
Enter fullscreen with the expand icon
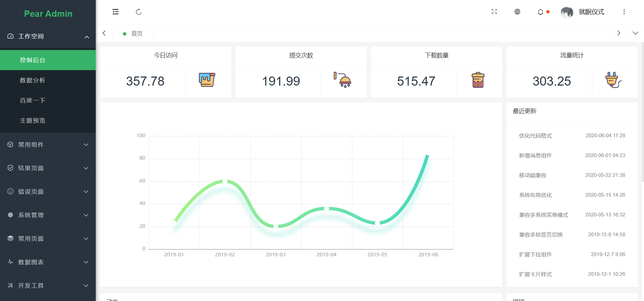[x=494, y=12]
